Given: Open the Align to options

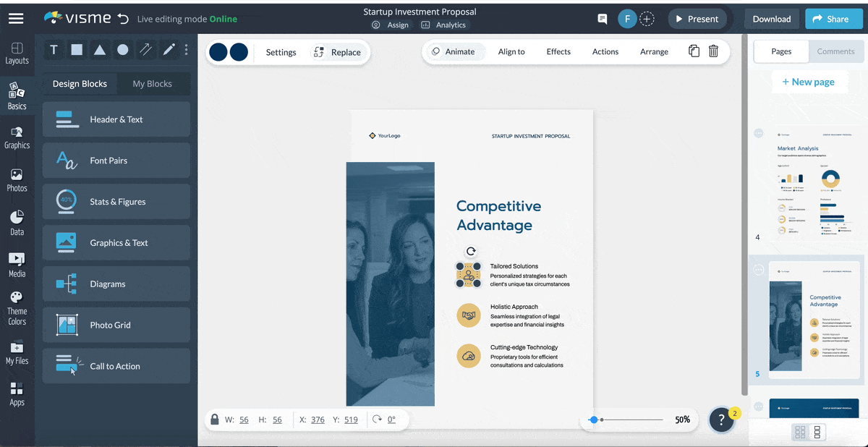Looking at the screenshot, I should click(511, 51).
